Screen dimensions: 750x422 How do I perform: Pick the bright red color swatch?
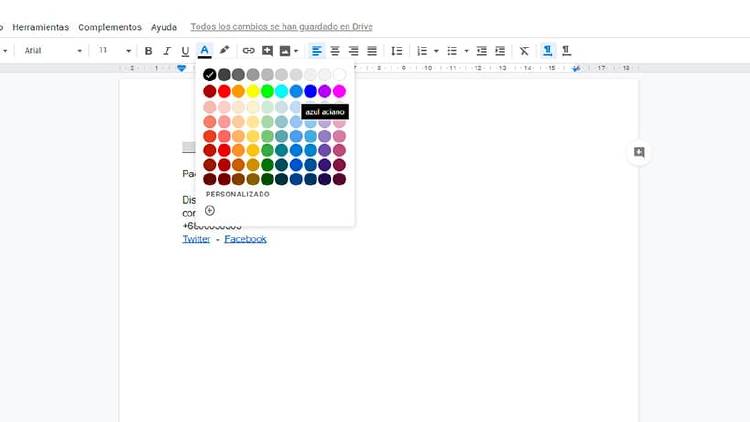[224, 92]
